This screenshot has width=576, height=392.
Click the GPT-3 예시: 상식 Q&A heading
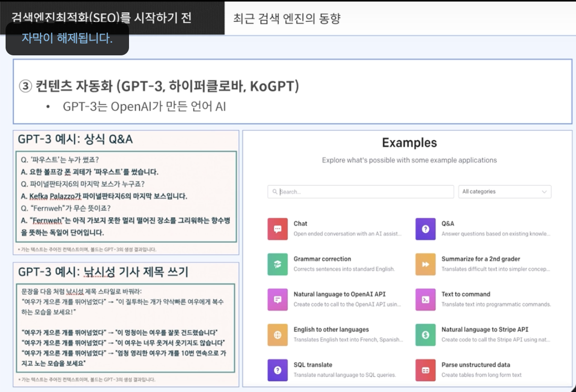pos(75,139)
